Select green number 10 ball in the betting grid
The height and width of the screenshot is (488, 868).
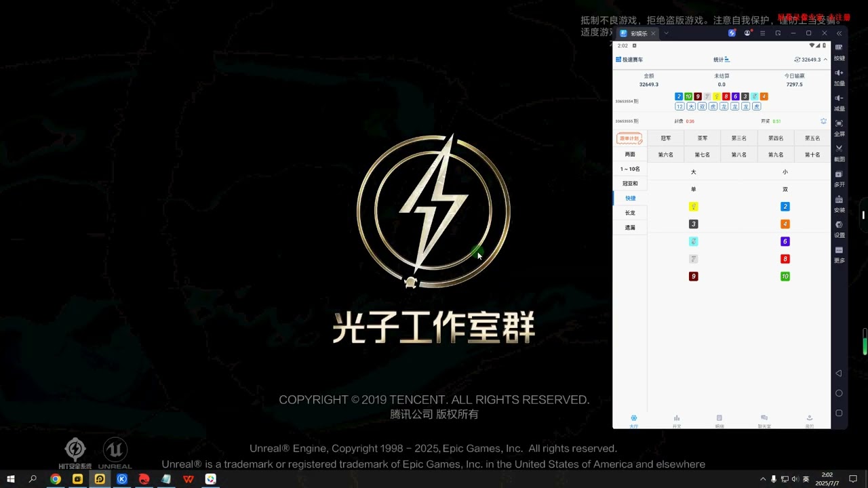coord(785,277)
